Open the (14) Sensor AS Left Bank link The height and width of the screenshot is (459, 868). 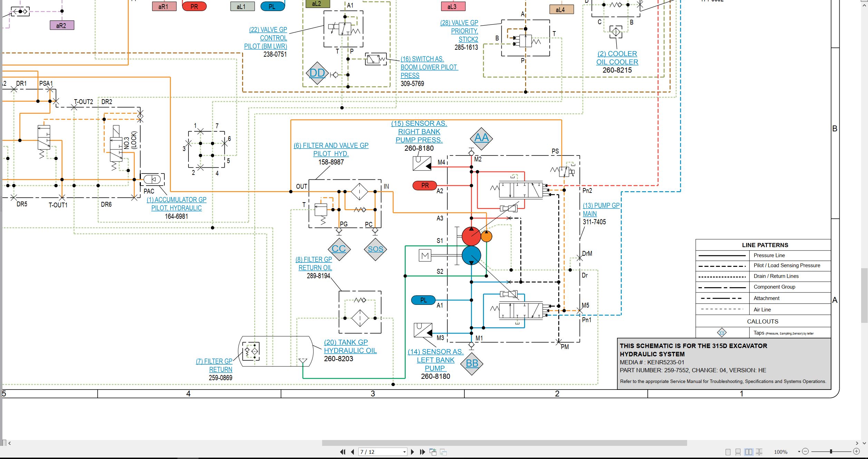click(x=435, y=360)
